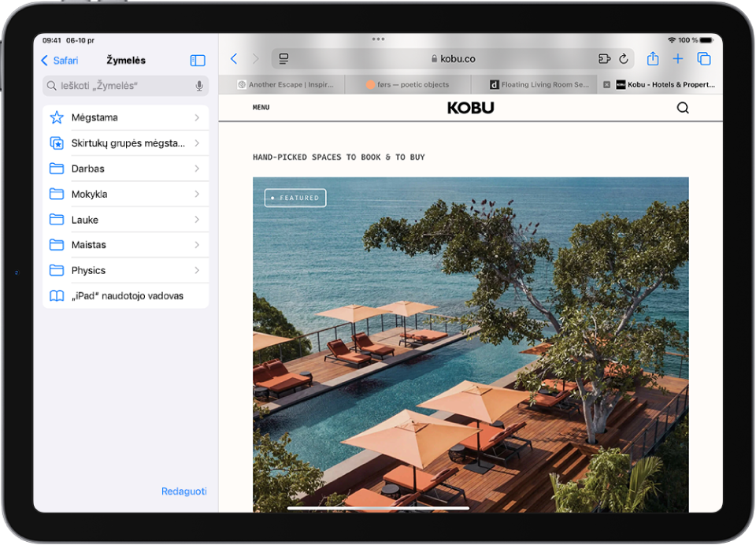
Task: Show tab overview icon
Action: coord(704,59)
